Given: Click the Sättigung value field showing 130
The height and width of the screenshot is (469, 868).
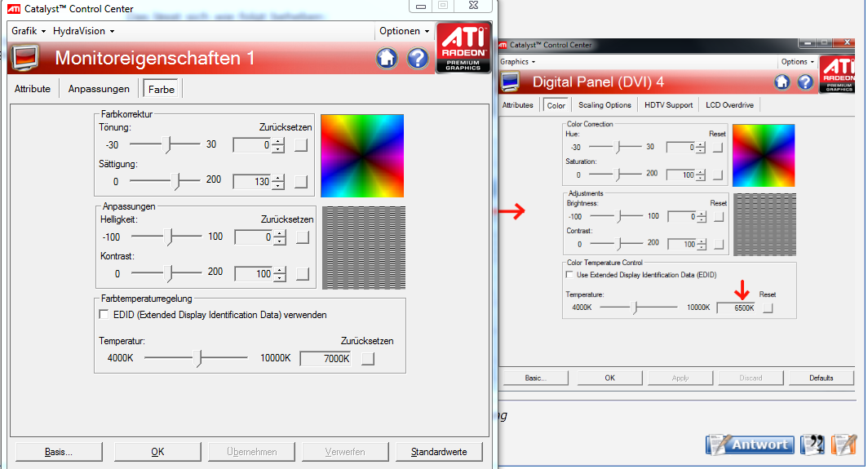Looking at the screenshot, I should 252,182.
